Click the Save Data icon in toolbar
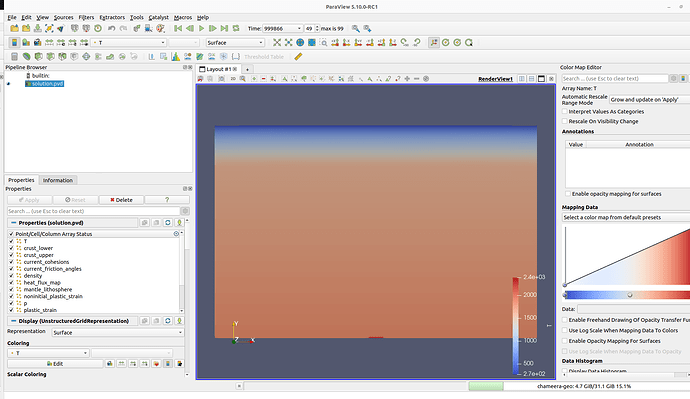This screenshot has width=690, height=399. 38,29
